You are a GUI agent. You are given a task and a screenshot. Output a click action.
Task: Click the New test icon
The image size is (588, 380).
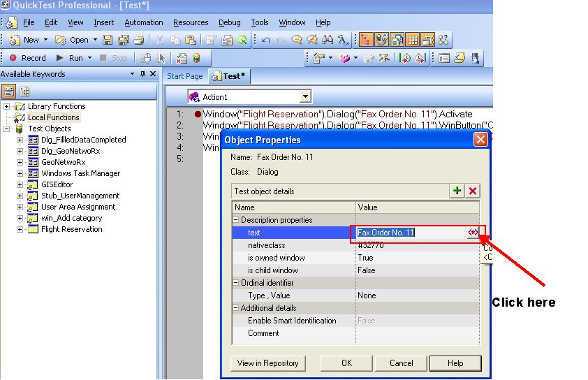[x=15, y=40]
